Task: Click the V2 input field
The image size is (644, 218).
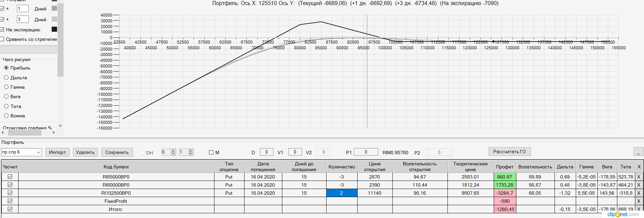Action: (324, 152)
